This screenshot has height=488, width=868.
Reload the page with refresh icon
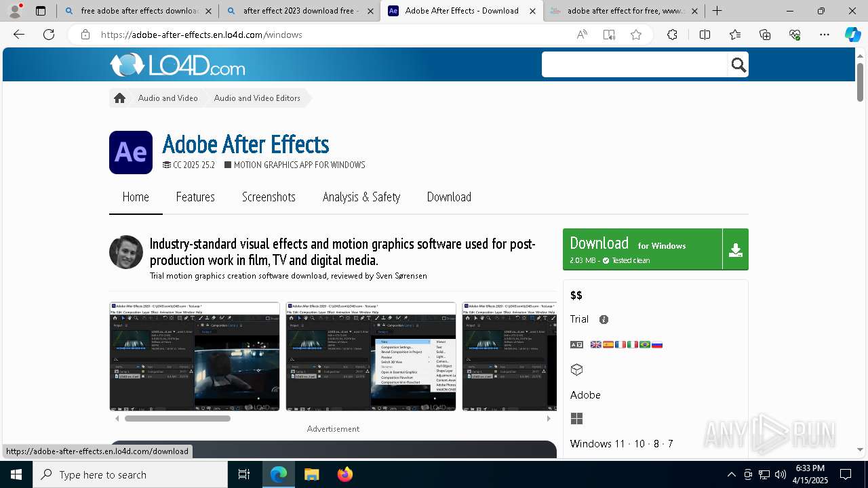click(x=49, y=35)
